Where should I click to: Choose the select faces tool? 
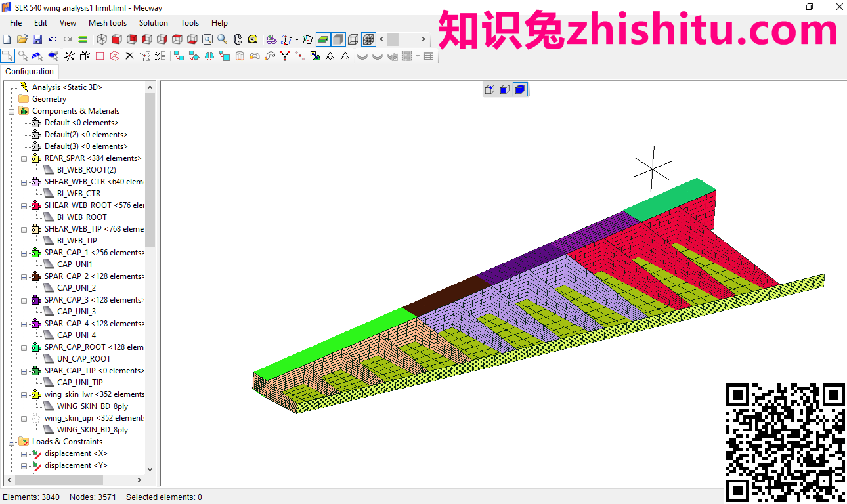(38, 56)
